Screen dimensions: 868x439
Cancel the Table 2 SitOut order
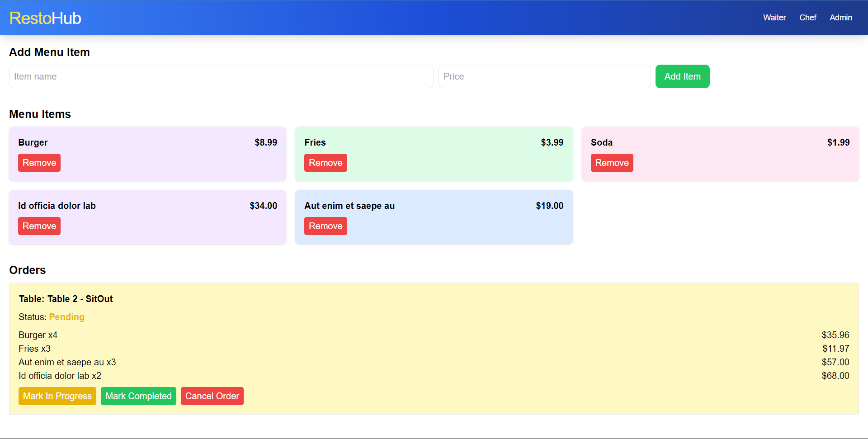point(212,396)
